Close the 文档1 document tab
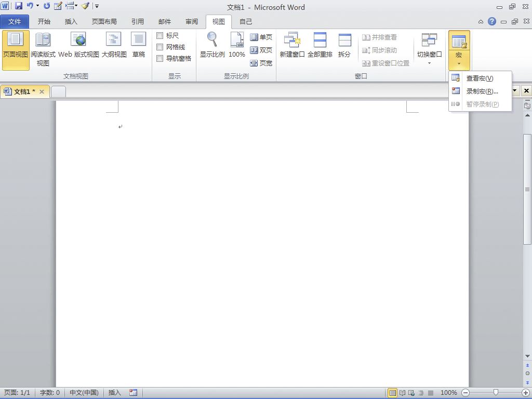Image resolution: width=532 pixels, height=399 pixels. (x=42, y=91)
